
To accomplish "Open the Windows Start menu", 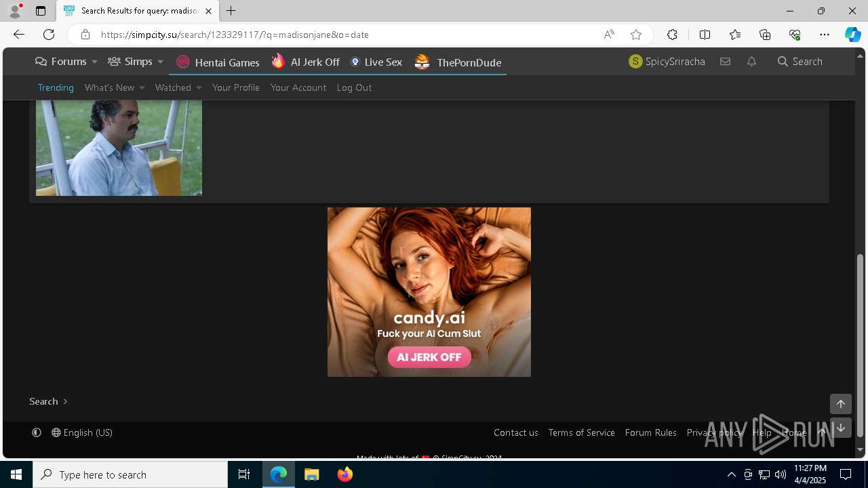I will click(x=16, y=474).
